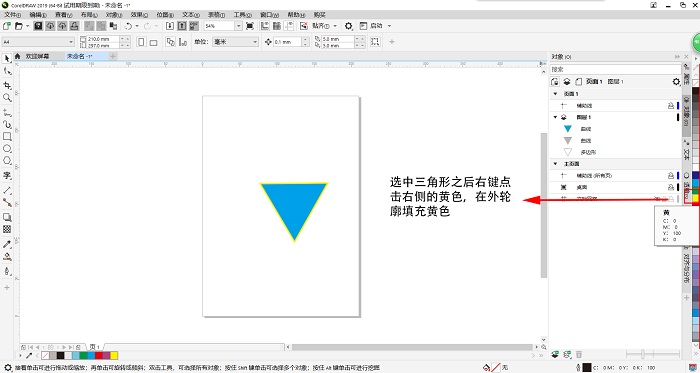Open dropdown arrow next to Open folder
The width and height of the screenshot is (700, 373).
click(x=28, y=26)
